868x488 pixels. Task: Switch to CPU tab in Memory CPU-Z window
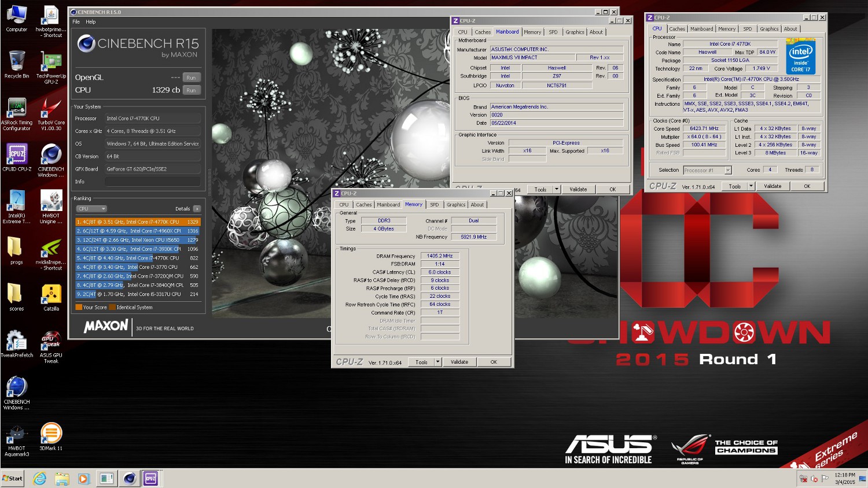click(x=344, y=205)
